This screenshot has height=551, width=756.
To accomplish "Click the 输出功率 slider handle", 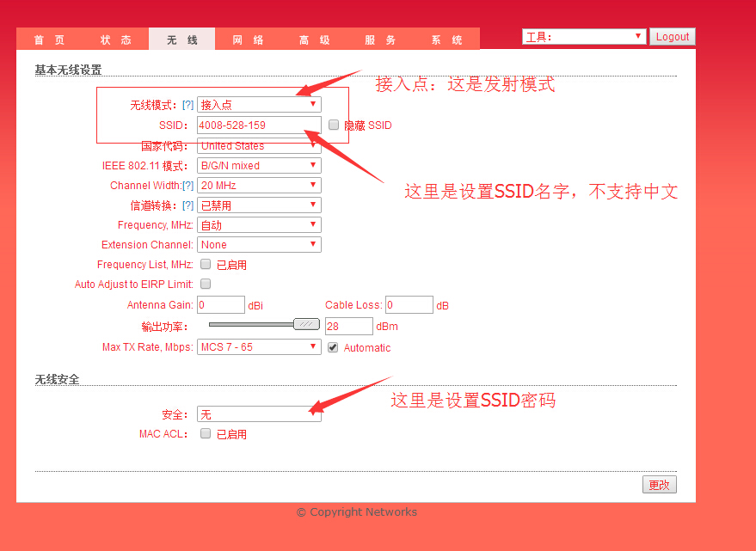I will pos(307,324).
